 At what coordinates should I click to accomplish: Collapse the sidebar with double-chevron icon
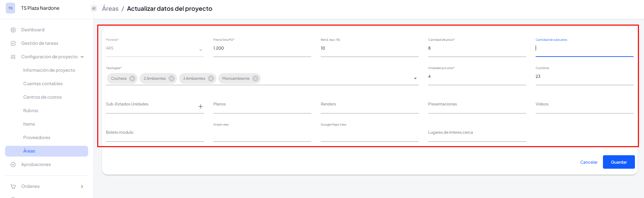[x=94, y=8]
